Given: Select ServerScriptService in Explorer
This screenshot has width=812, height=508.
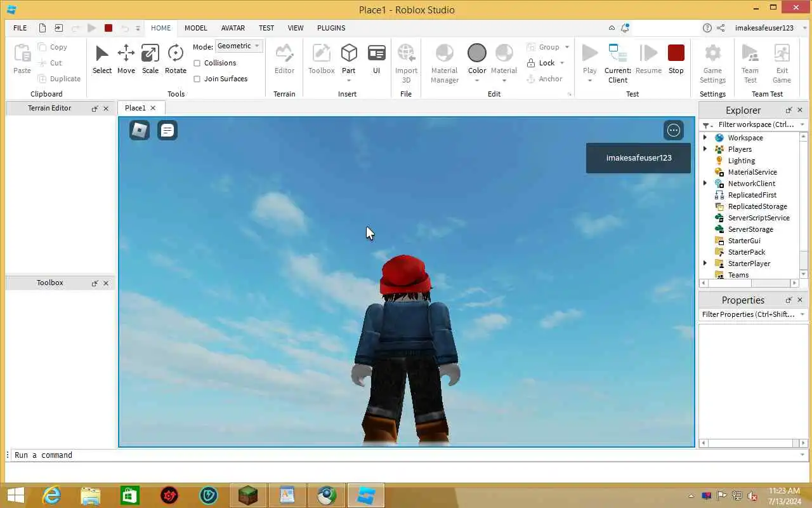Looking at the screenshot, I should [759, 218].
